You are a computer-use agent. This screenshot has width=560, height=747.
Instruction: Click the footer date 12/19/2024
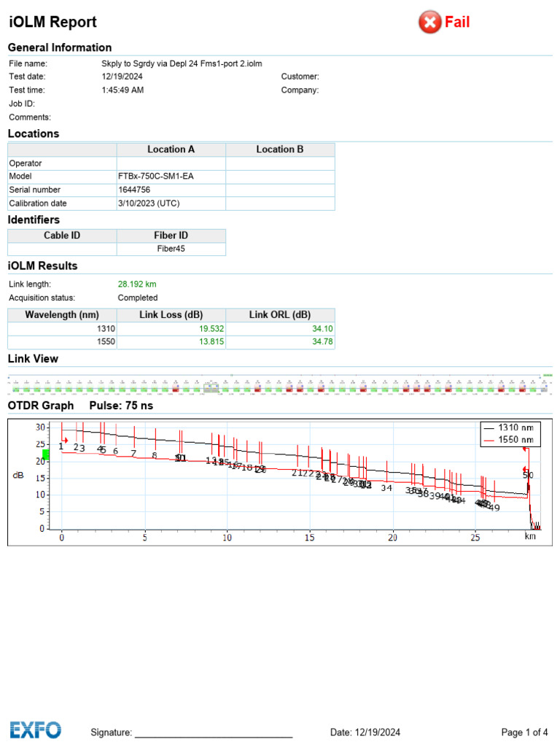coord(378,732)
